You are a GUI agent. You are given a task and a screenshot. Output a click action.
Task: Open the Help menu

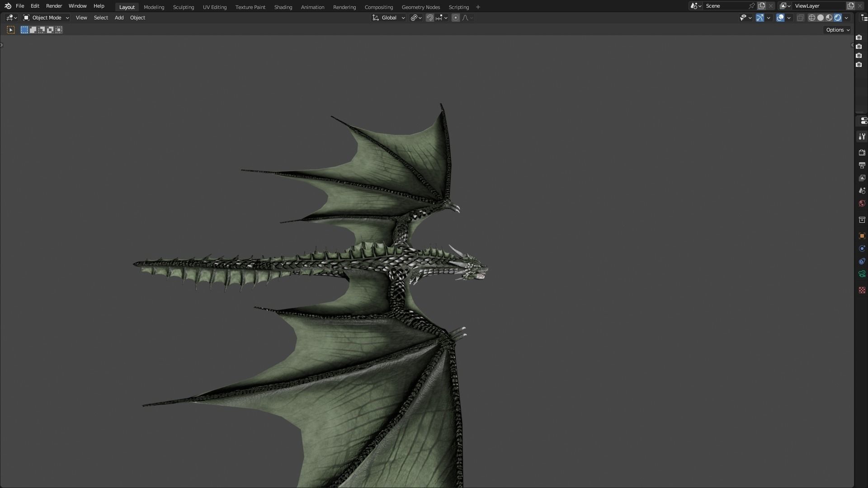(99, 6)
